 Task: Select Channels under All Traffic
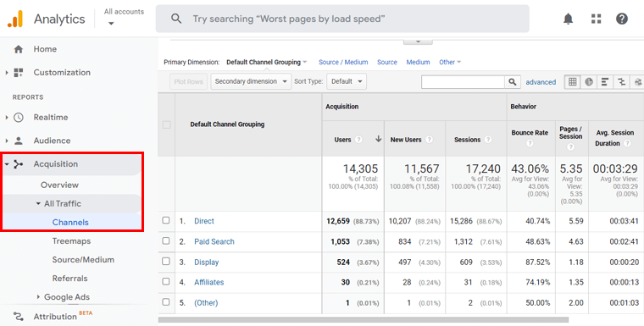click(x=70, y=222)
